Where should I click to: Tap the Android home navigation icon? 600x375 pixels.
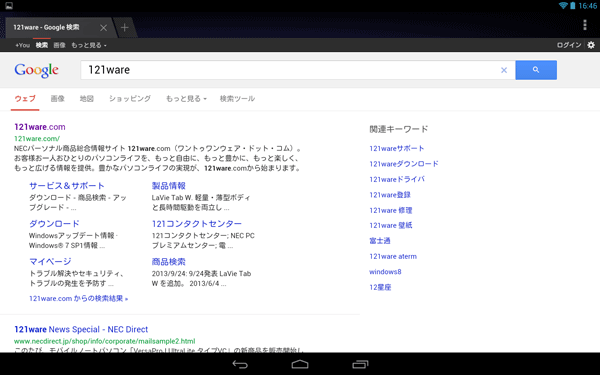tap(300, 364)
